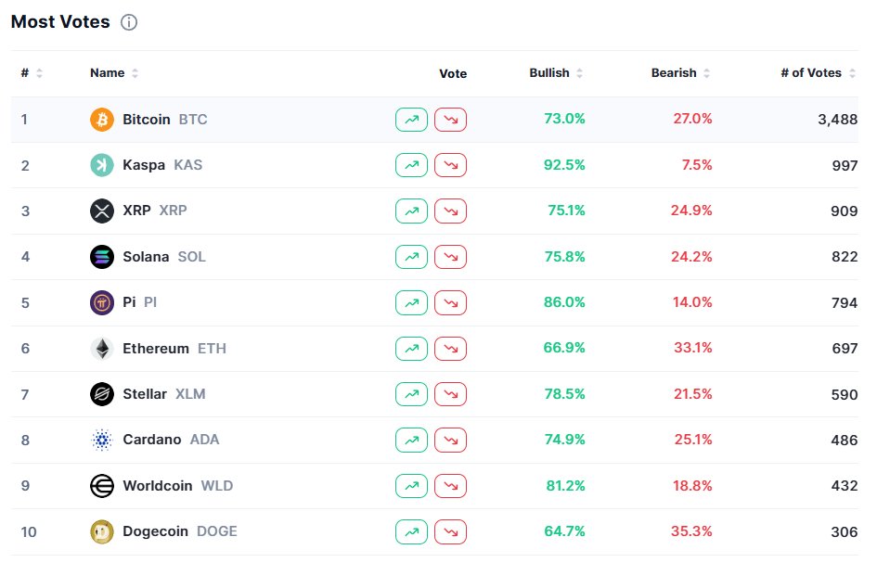Sort table by Bullish percentage

[x=556, y=73]
